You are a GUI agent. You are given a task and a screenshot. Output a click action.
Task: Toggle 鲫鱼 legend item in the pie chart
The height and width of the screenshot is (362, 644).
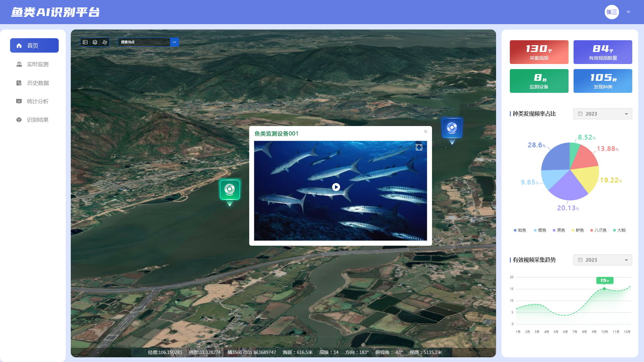[540, 230]
